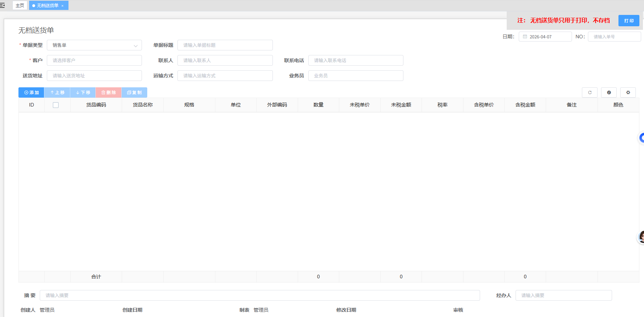Tick the select-all checkbox in table header
The image size is (644, 317).
56,105
